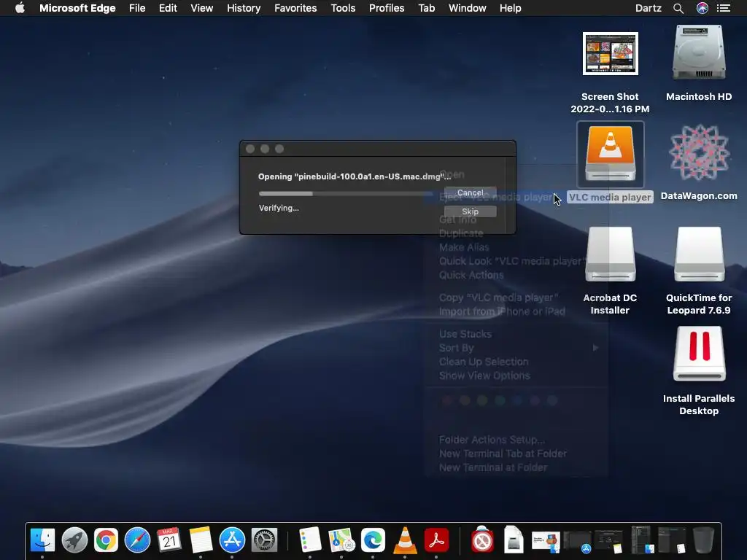The image size is (747, 560).
Task: Launch Launchpad rocket icon in Dock
Action: [x=74, y=540]
